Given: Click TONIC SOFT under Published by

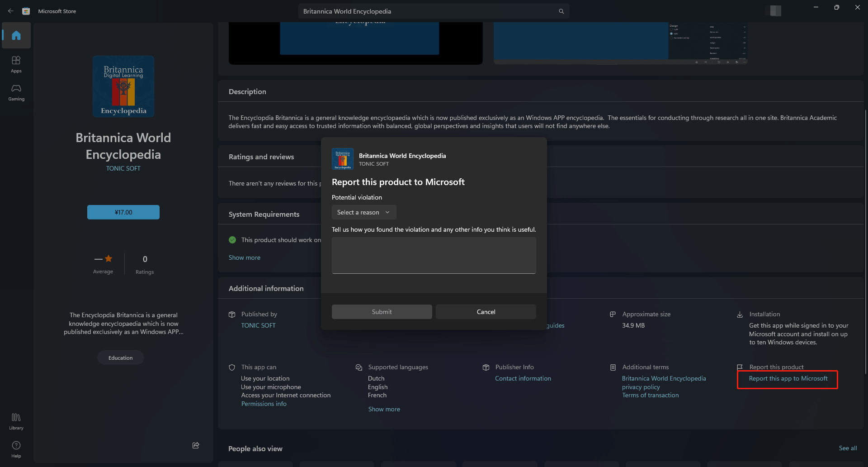Looking at the screenshot, I should pyautogui.click(x=258, y=325).
